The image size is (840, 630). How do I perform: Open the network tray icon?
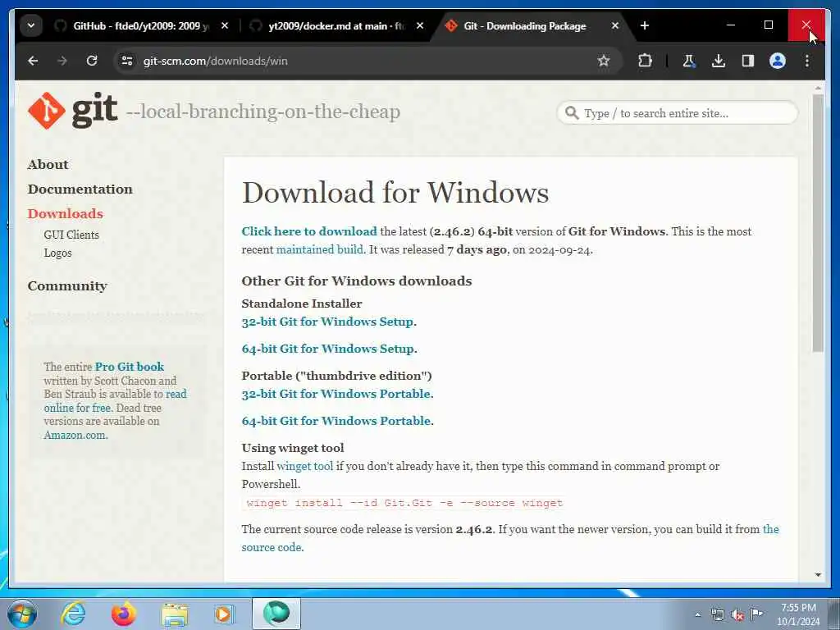(x=717, y=615)
